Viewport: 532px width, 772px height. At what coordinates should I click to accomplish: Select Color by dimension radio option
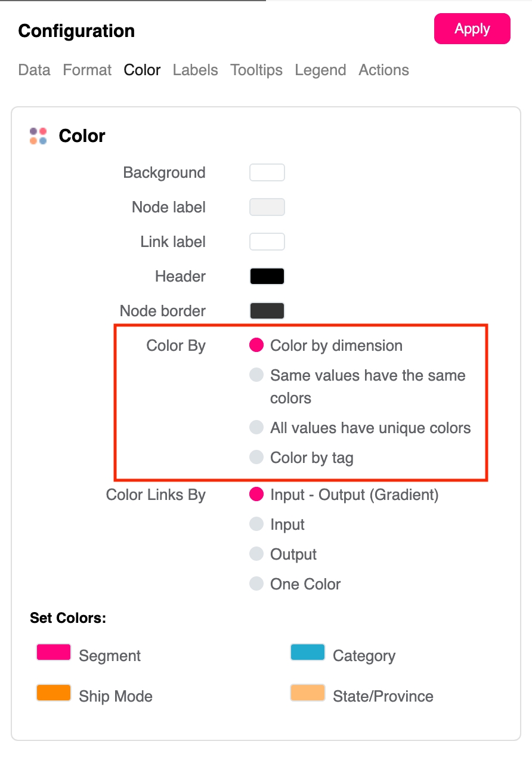point(256,345)
